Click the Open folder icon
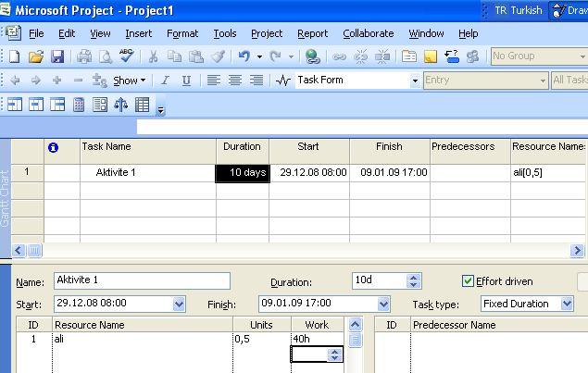The height and width of the screenshot is (373, 588). [36, 56]
